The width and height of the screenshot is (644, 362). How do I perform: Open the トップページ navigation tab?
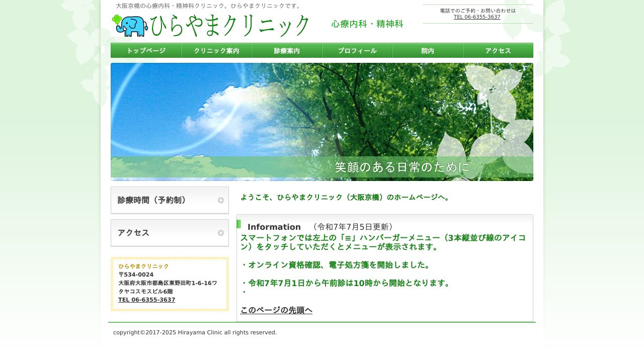pyautogui.click(x=146, y=51)
